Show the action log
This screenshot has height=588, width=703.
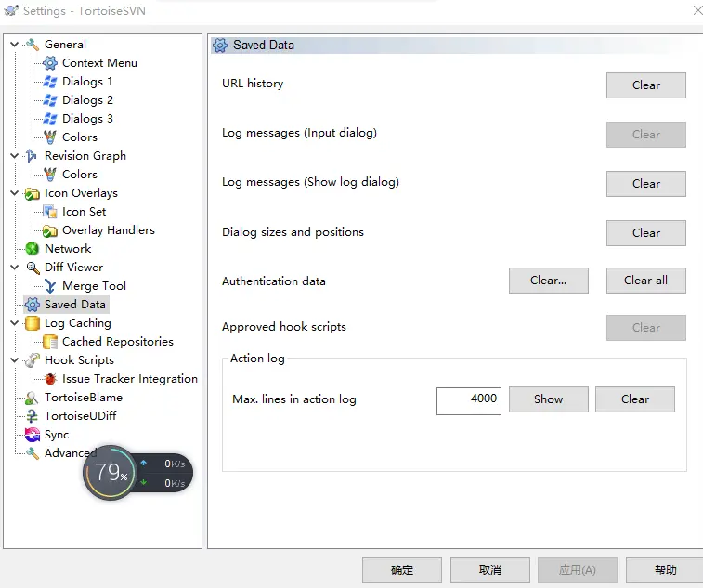(x=548, y=399)
